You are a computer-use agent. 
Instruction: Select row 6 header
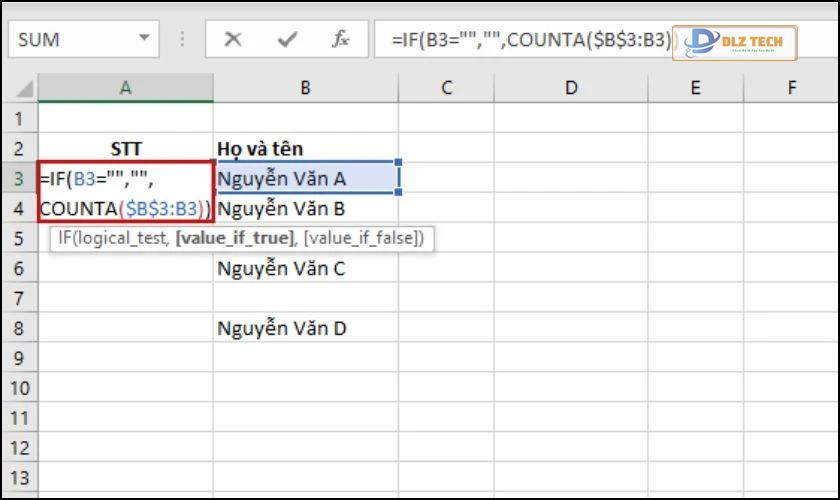tap(19, 268)
